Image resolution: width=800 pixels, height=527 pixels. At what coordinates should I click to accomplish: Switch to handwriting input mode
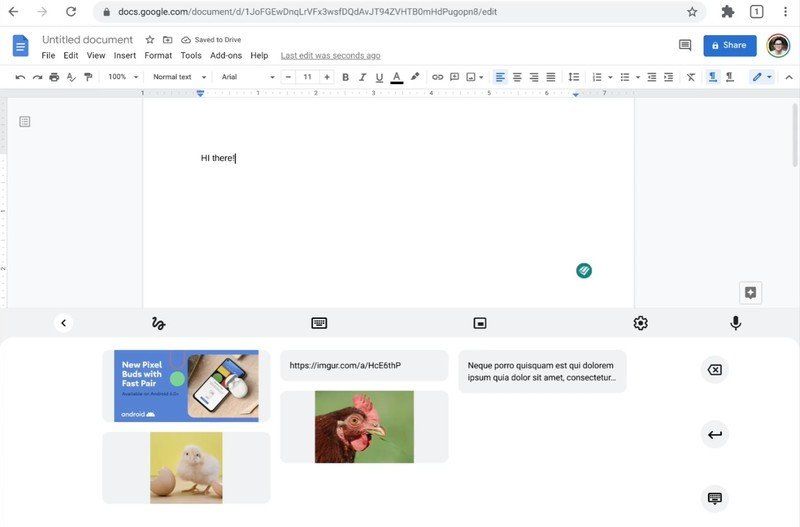coord(158,323)
